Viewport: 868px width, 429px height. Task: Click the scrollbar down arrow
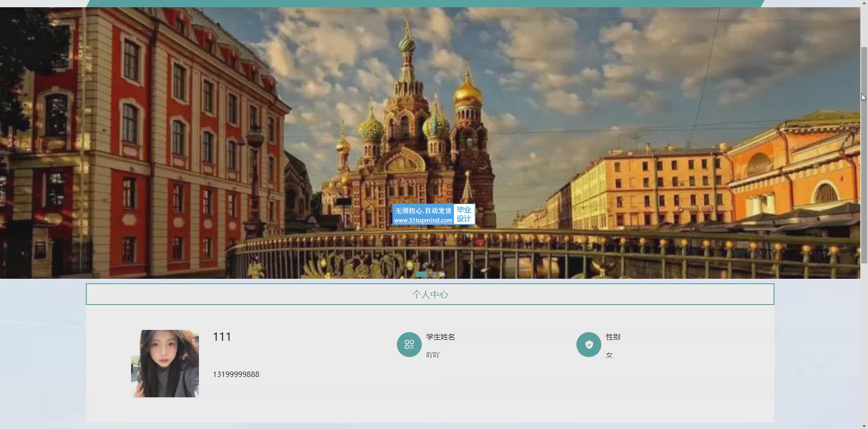(x=864, y=426)
